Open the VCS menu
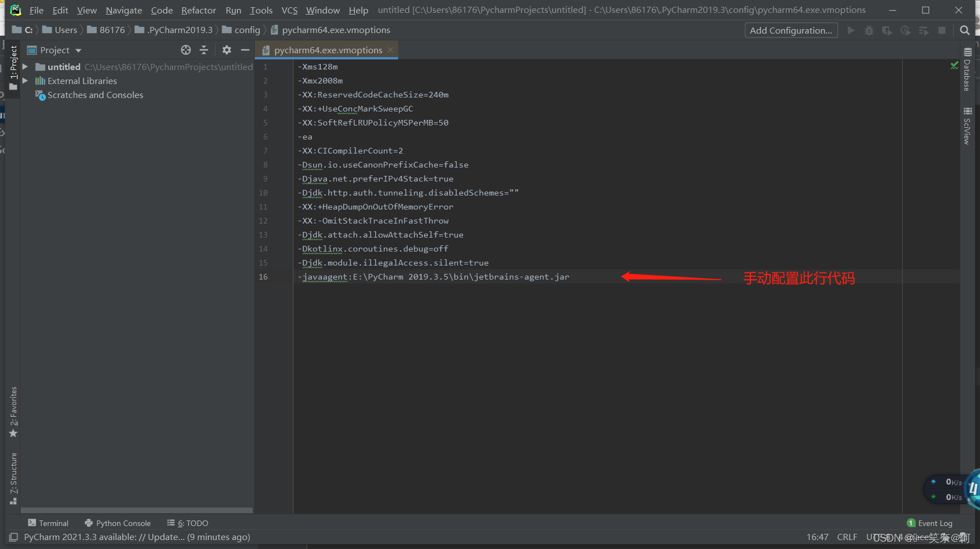 pos(290,10)
